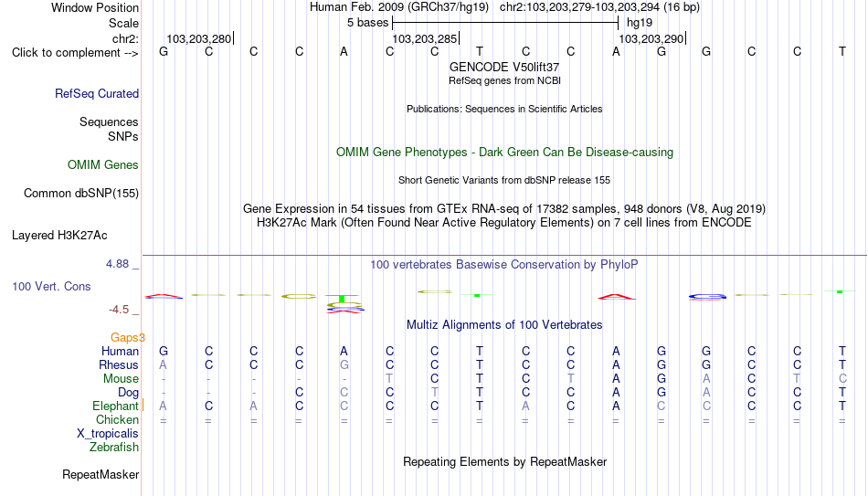Click the chr2: ruler label
868x496 pixels.
(x=126, y=38)
